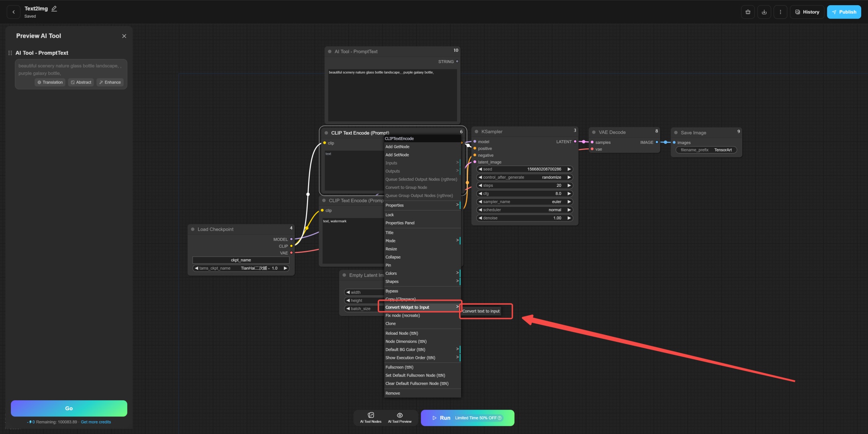This screenshot has height=434, width=868.
Task: Open the AI Tool Nodes panel
Action: (x=370, y=418)
